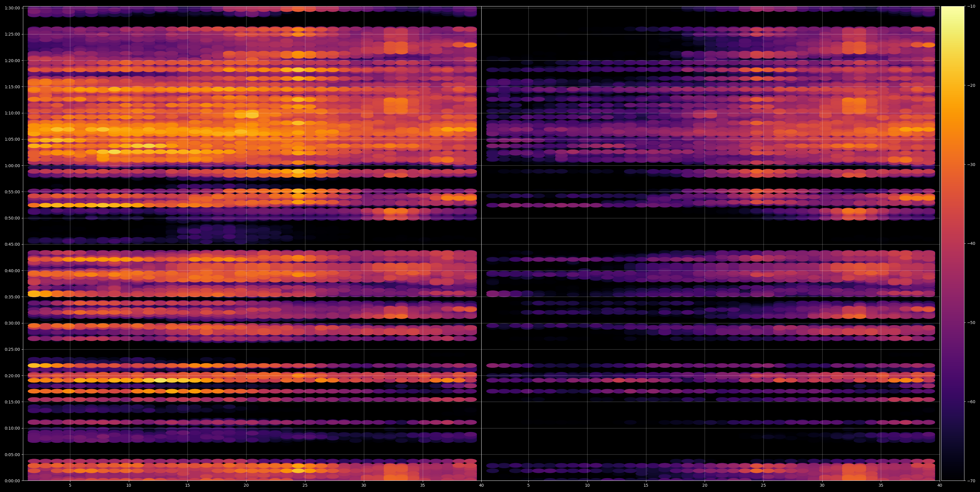Click x-axis label 40 below the colorbar edge

[940, 486]
